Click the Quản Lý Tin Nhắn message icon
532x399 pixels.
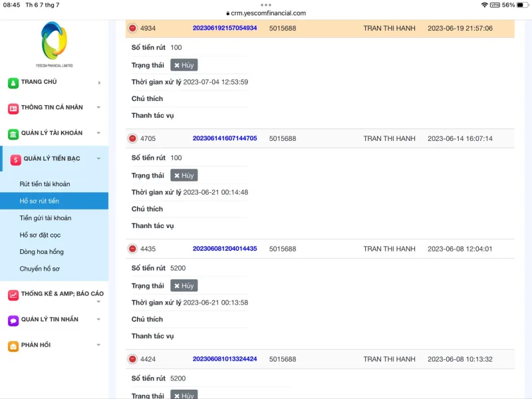point(13,321)
